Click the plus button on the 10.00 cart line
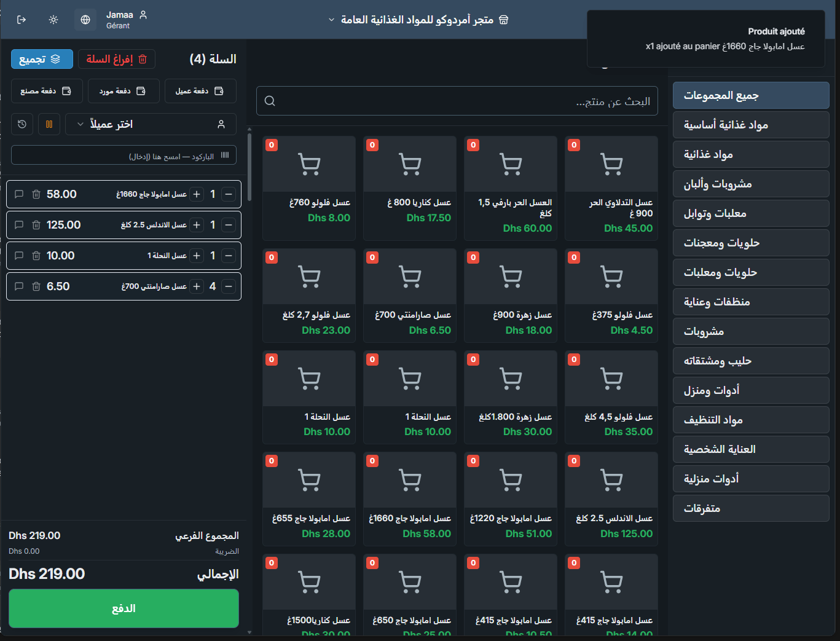Screen dimensions: 840x641 tap(197, 256)
